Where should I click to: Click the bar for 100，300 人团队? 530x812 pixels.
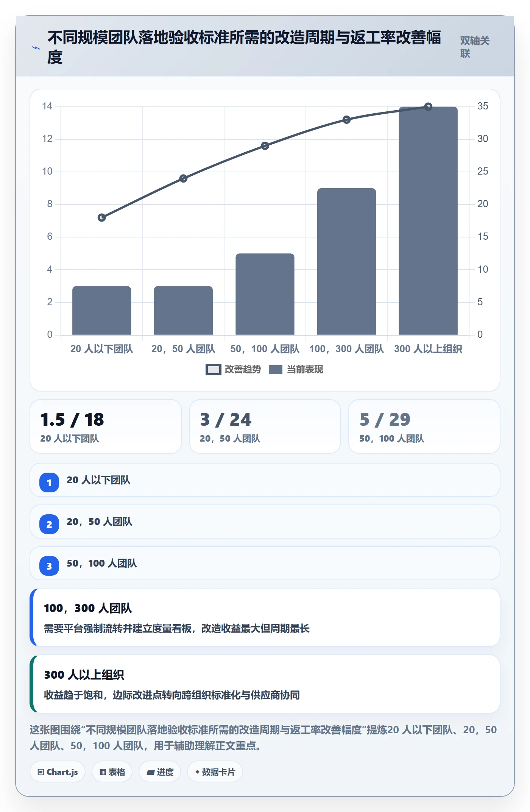[346, 262]
